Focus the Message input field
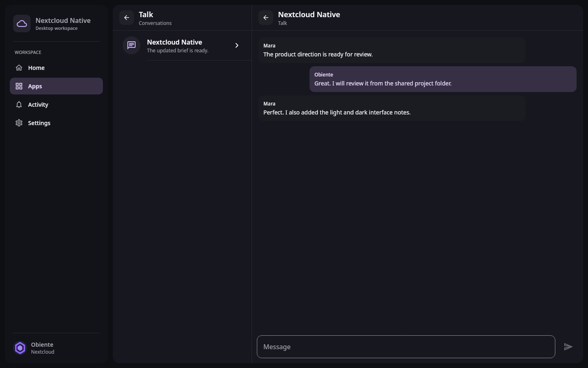 pos(406,347)
